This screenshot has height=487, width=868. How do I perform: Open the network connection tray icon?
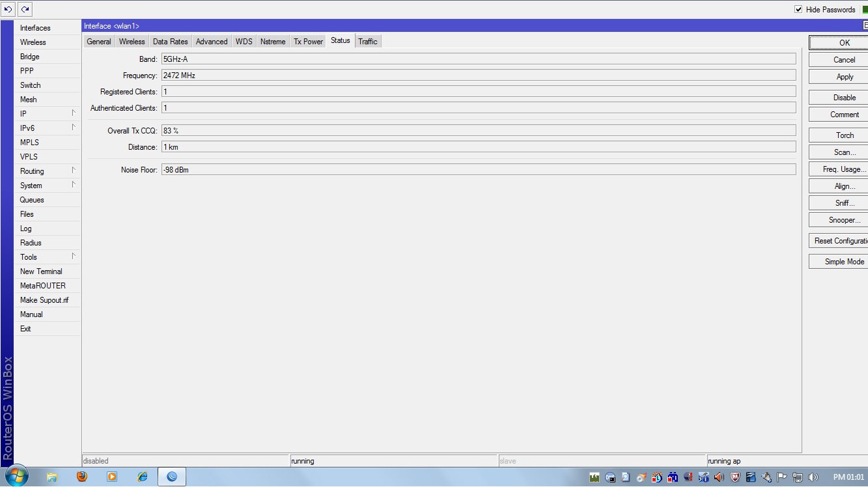click(x=797, y=477)
